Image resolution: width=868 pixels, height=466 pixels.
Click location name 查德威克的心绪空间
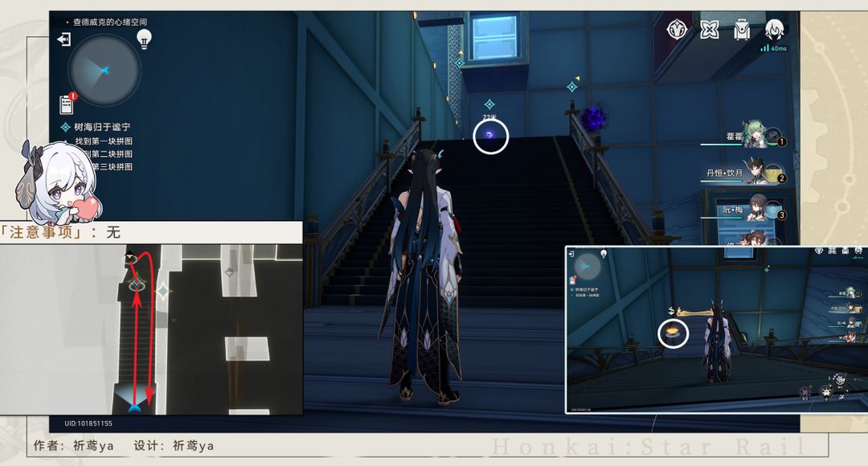click(x=110, y=22)
